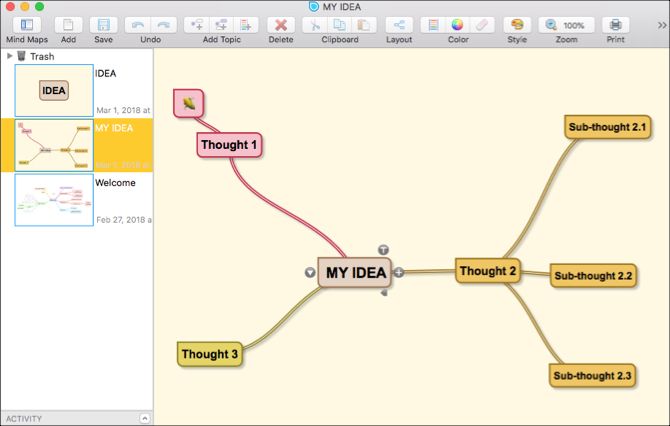Screen dimensions: 670x426
Task: Click the Cut scissors icon
Action: tap(315, 25)
